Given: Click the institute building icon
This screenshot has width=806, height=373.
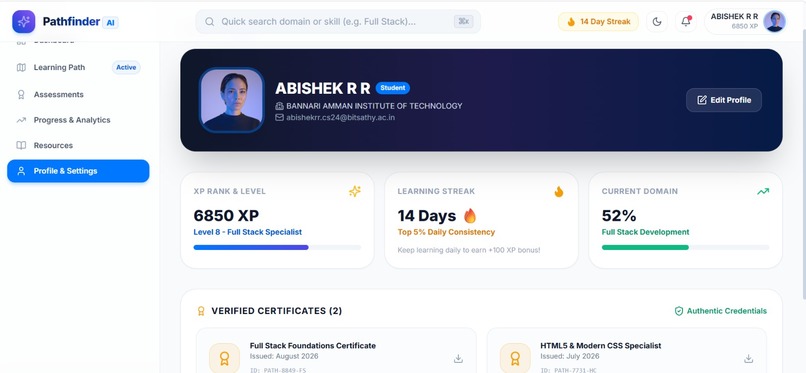Looking at the screenshot, I should [280, 106].
